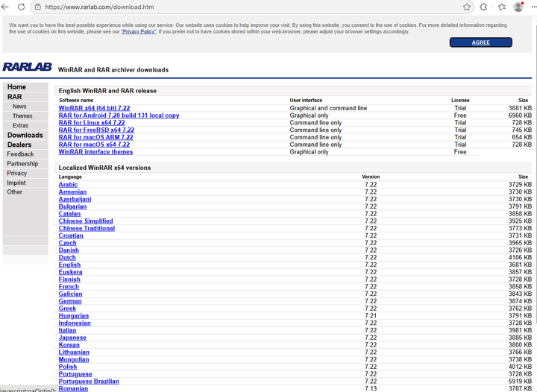Screen dimensions: 537x392
Task: Go to Home in sidebar menu
Action: (16, 87)
